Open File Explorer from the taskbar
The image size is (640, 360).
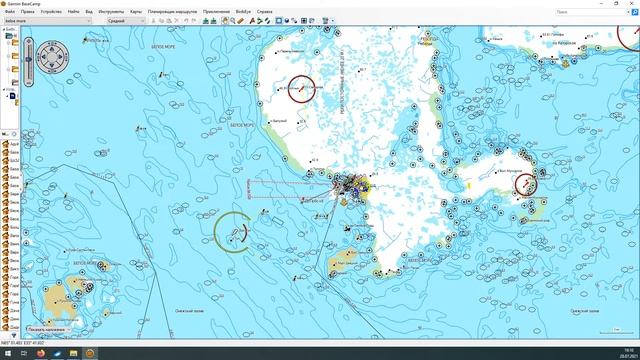coord(73,353)
